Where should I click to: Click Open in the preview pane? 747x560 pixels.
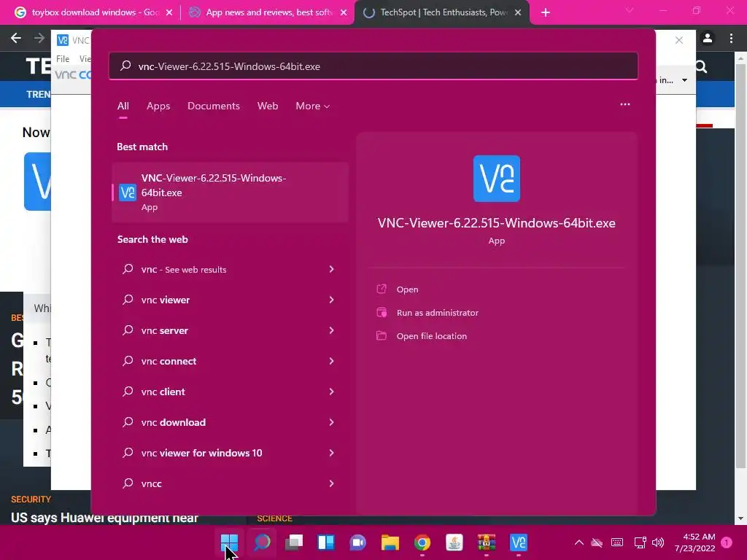coord(407,289)
